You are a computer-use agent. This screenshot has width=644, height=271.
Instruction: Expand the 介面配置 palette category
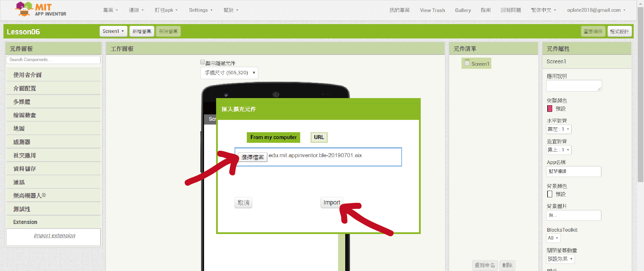[x=53, y=88]
